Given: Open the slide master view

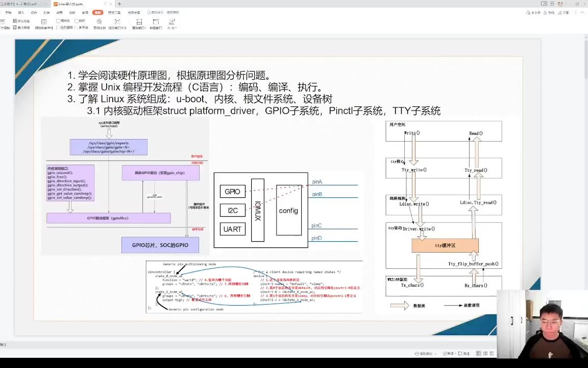Looking at the screenshot, I should click(x=5, y=24).
